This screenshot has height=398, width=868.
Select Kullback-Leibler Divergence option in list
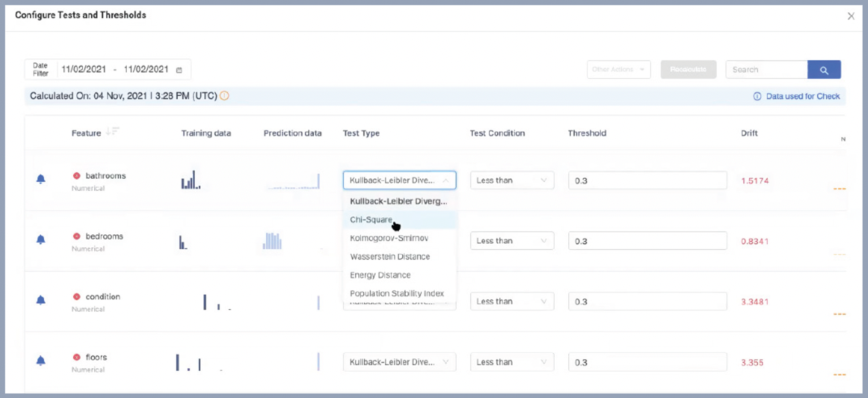pyautogui.click(x=400, y=201)
